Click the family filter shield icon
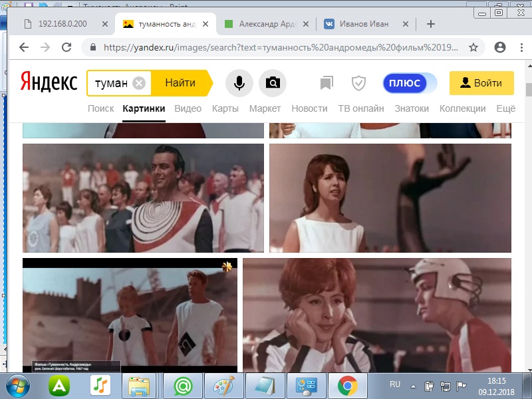This screenshot has height=399, width=532. coord(358,82)
